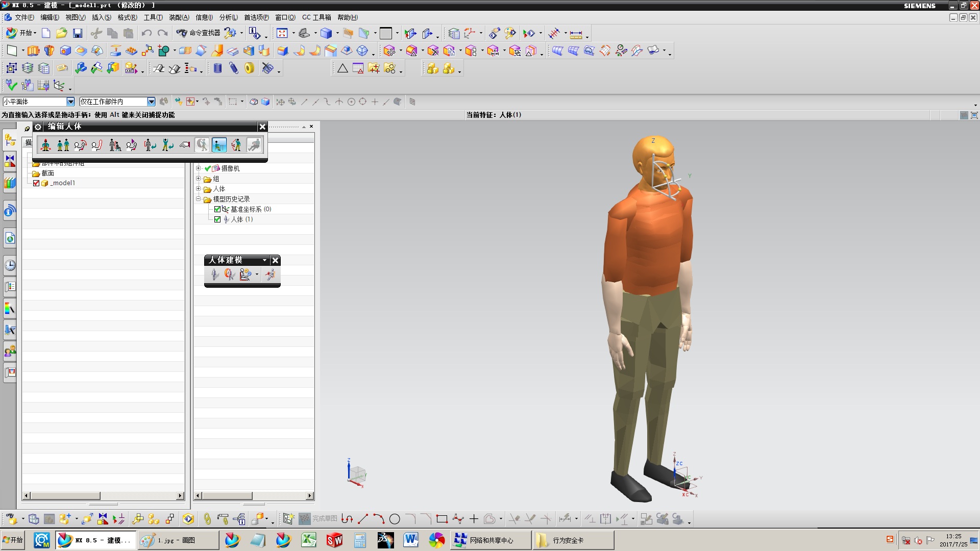Viewport: 980px width, 551px height.
Task: Open the 小平面体 selection filter dropdown
Action: 70,102
